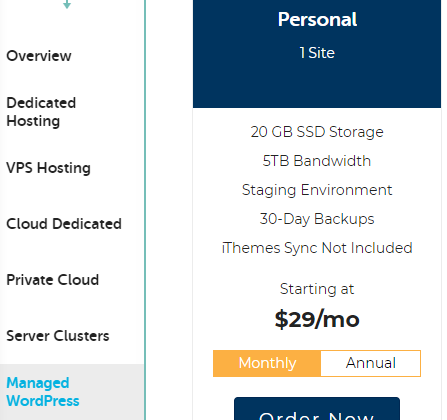Click 30-Day Backups feature text
447x420 pixels.
[317, 219]
